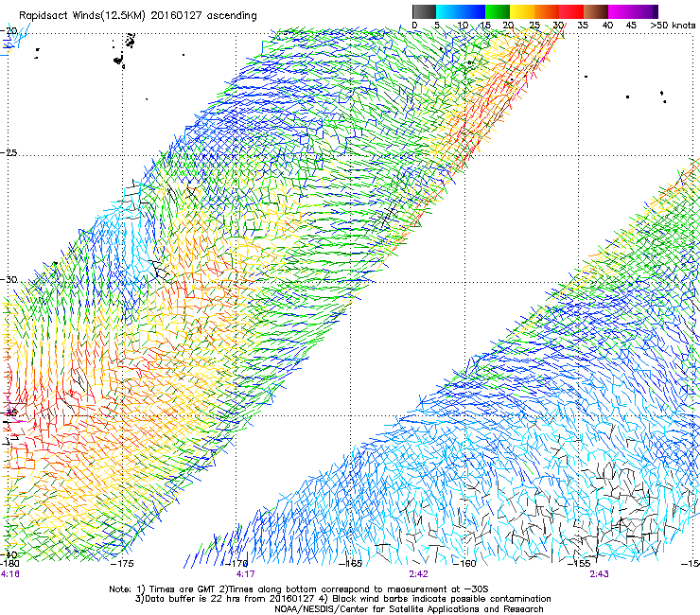
Task: Click the purple "4:16" swath time
Action: click(9, 574)
